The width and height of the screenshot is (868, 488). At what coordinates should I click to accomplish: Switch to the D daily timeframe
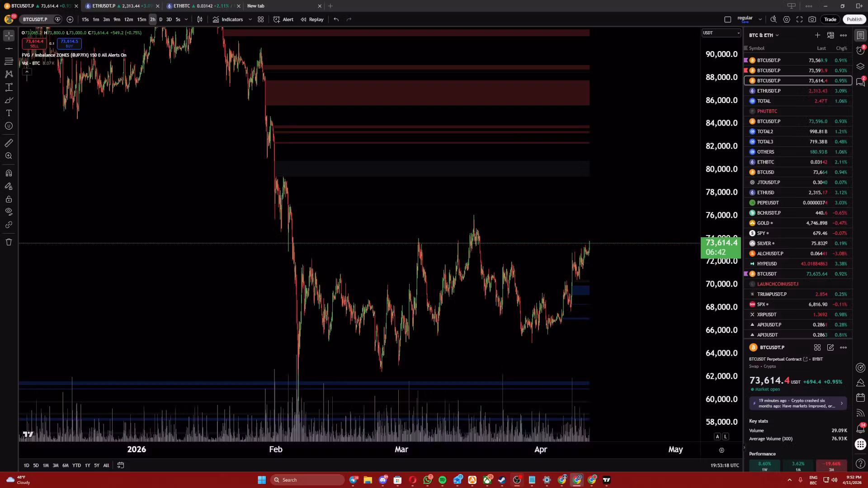coord(160,19)
